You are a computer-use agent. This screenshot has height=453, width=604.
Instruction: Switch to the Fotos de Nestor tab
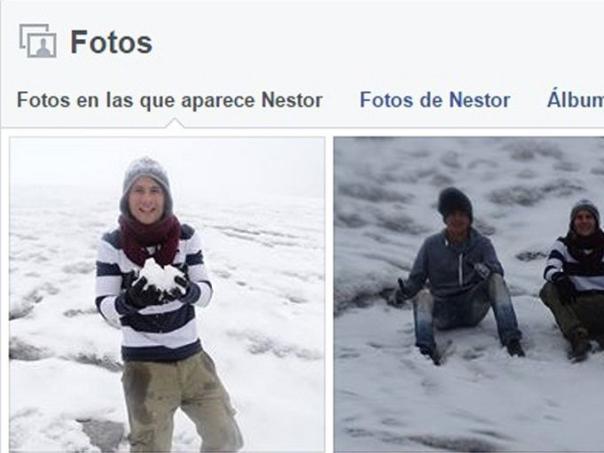(x=435, y=100)
